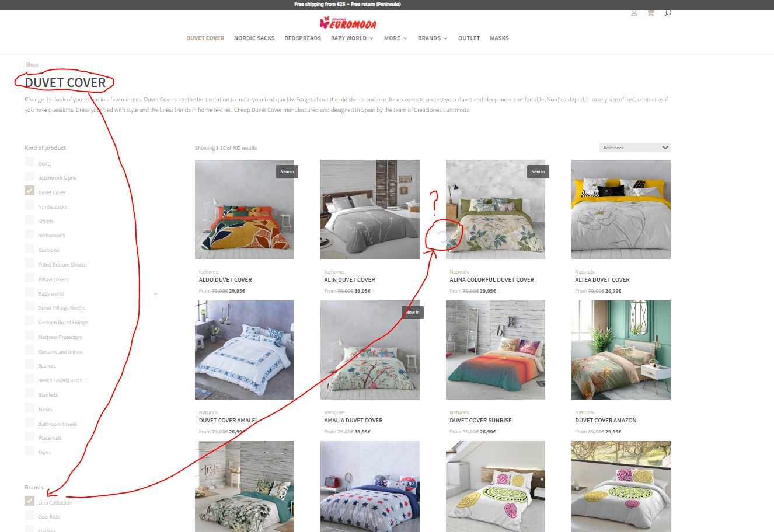This screenshot has width=774, height=532.
Task: Open the ALTEA DUVET COVER product link
Action: [602, 279]
